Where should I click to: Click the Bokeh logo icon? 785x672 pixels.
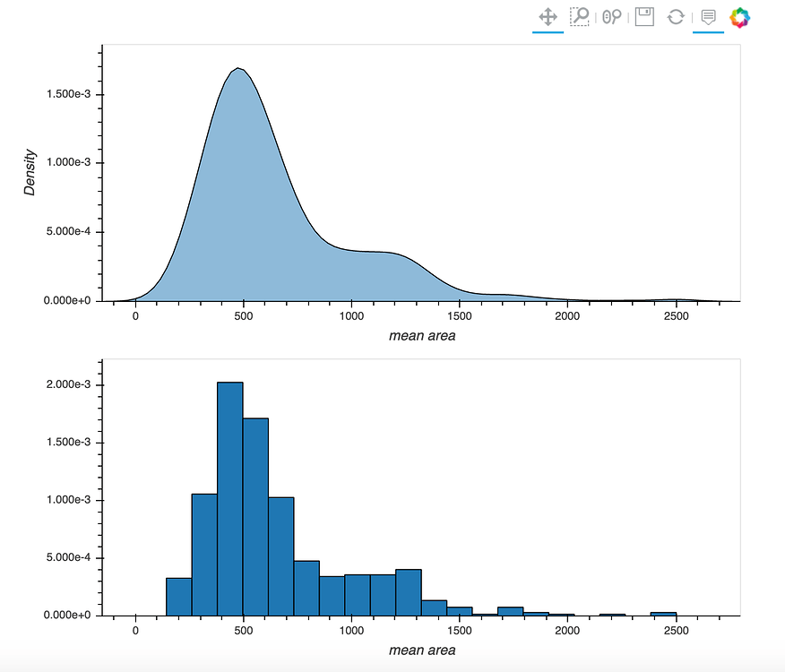pyautogui.click(x=739, y=16)
